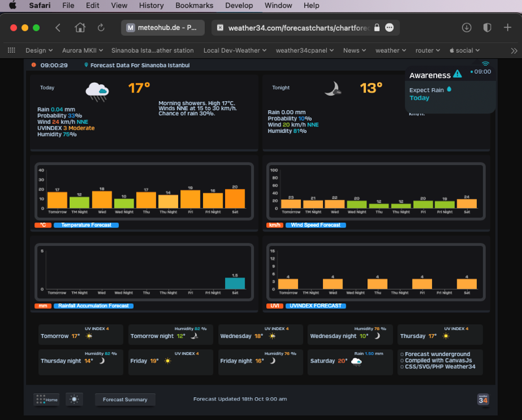Click the Saturday 20 temperature bar
522x420 pixels.
click(x=235, y=199)
